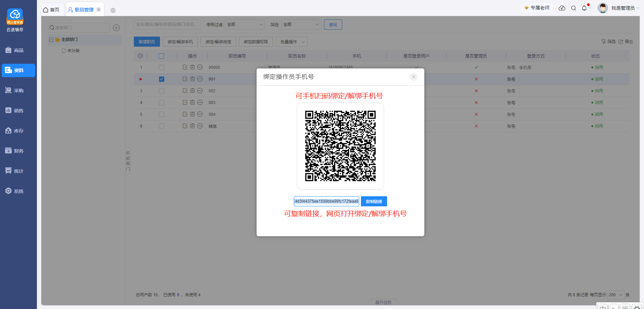Select the link text field in dialog
644x309 pixels.
(326, 201)
